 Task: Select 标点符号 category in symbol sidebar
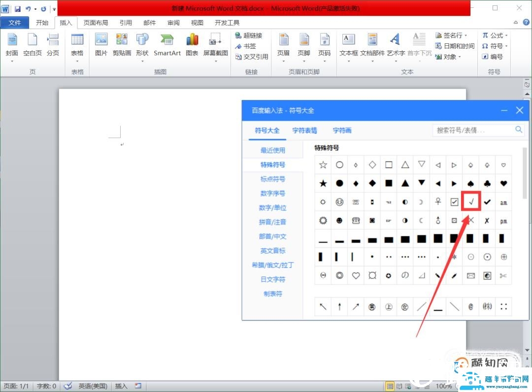coord(273,179)
